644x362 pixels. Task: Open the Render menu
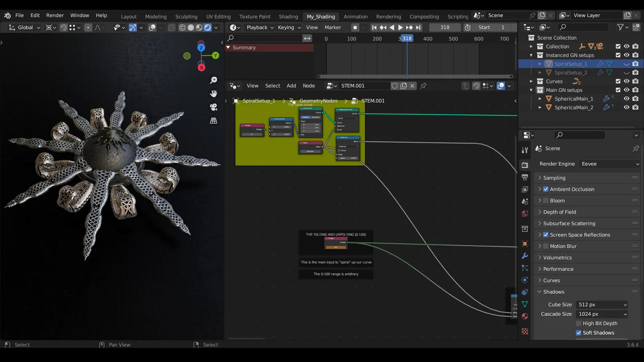coord(55,15)
